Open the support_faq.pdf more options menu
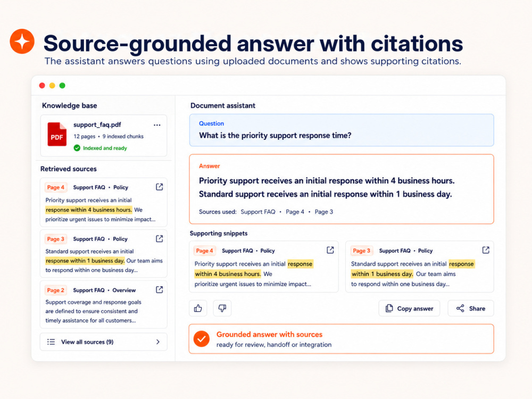Image resolution: width=532 pixels, height=399 pixels. tap(157, 125)
